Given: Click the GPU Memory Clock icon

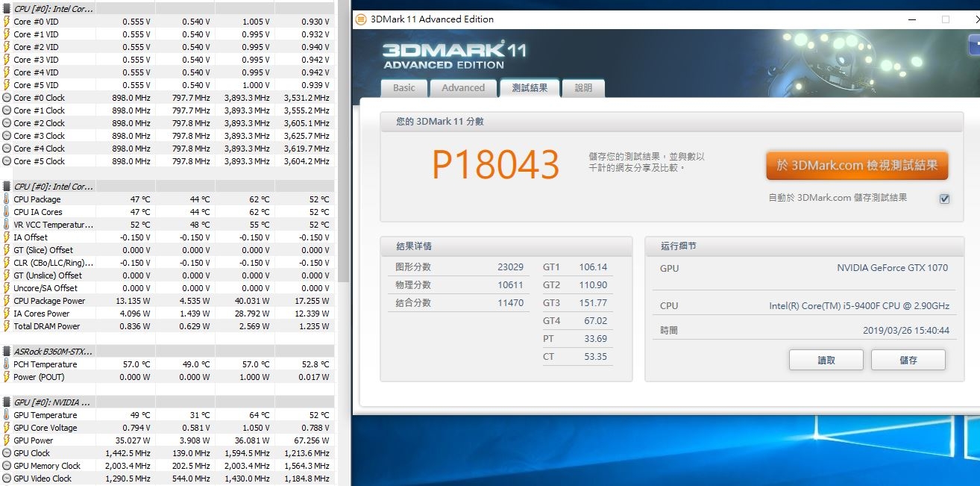Looking at the screenshot, I should 7,466.
